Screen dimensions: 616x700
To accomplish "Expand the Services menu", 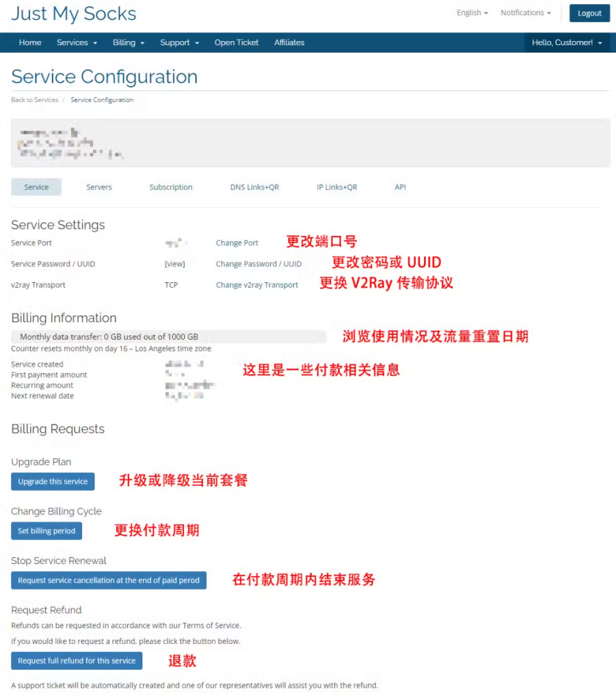I will pyautogui.click(x=77, y=42).
